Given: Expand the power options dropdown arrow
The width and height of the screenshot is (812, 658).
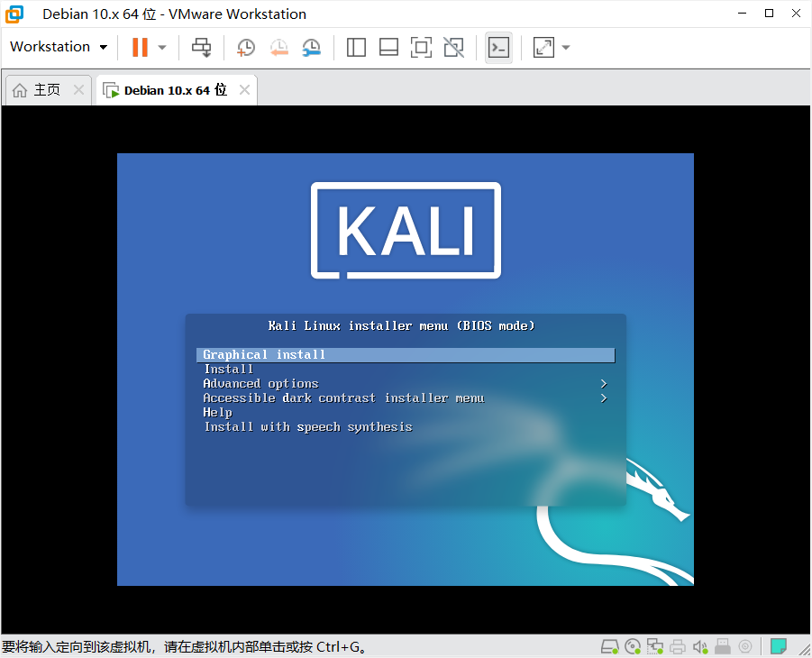Looking at the screenshot, I should pyautogui.click(x=162, y=47).
